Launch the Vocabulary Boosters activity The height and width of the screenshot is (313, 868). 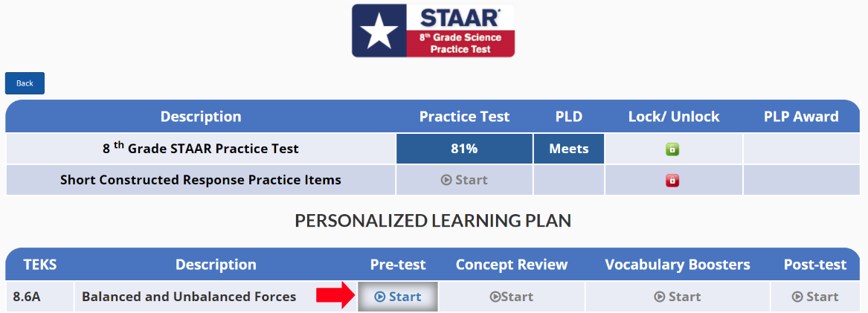677,297
